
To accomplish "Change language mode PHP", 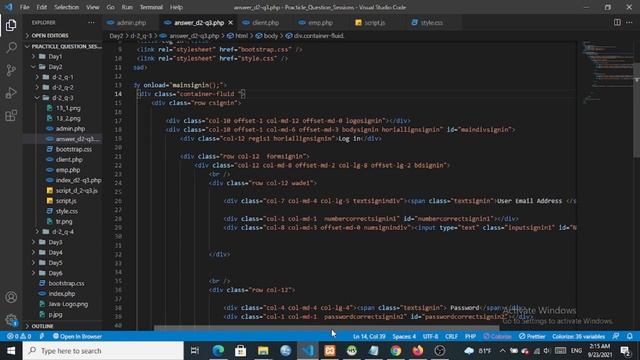I will pos(470,336).
